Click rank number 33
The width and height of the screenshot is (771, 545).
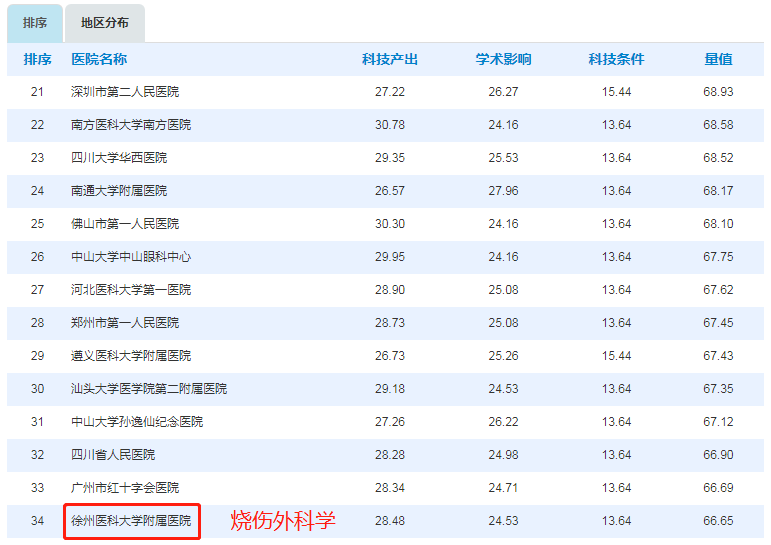[x=37, y=487]
